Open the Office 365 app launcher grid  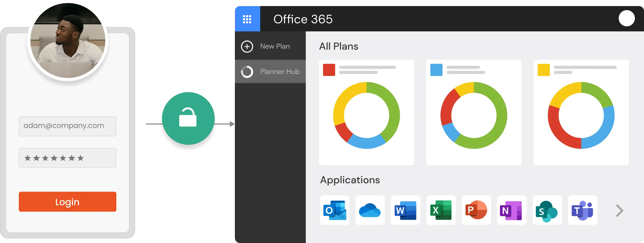point(248,19)
